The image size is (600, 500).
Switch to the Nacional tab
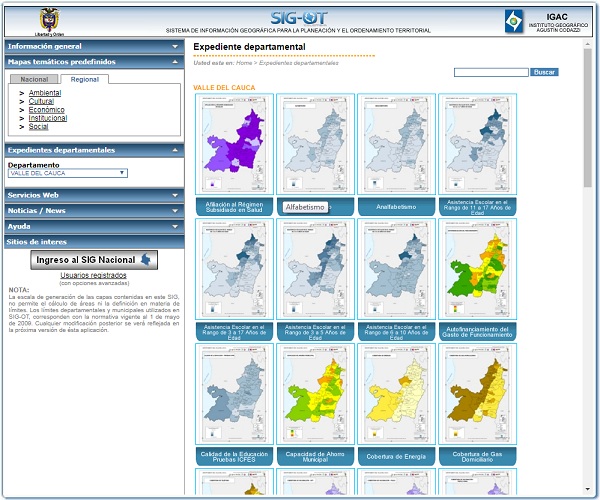click(34, 79)
